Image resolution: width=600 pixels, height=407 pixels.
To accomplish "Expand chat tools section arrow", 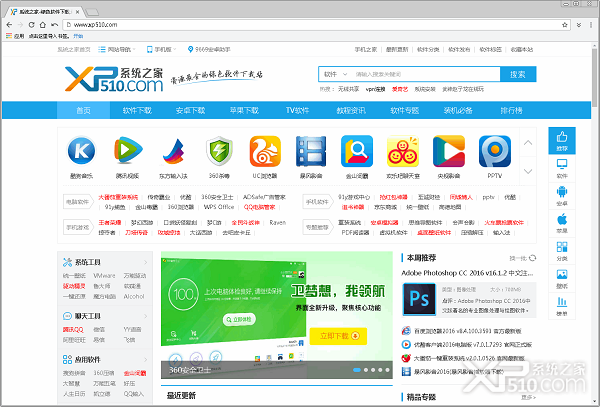I will [145, 316].
